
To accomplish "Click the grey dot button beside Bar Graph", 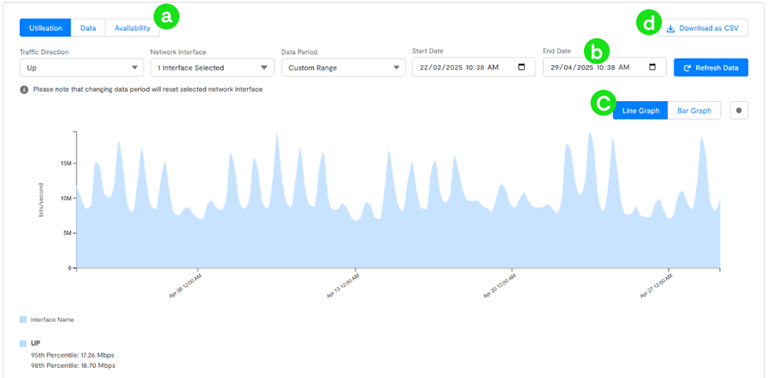I will [x=739, y=111].
